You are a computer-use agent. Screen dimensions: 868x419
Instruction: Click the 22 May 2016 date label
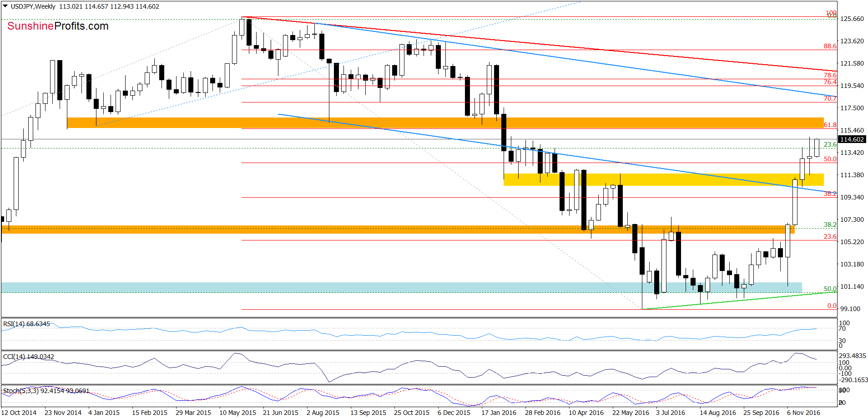(631, 413)
